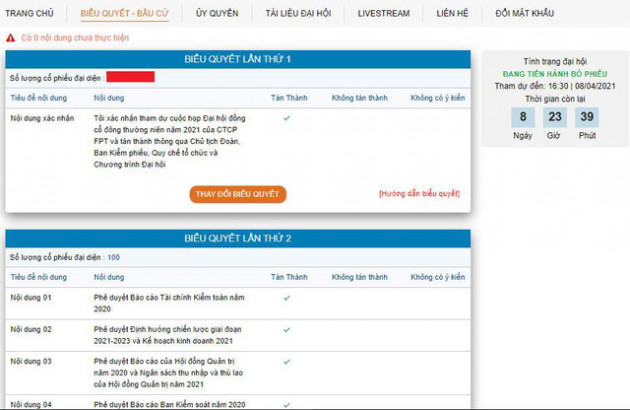Go to the LIVESTREAM tab
The height and width of the screenshot is (410, 630).
(384, 13)
